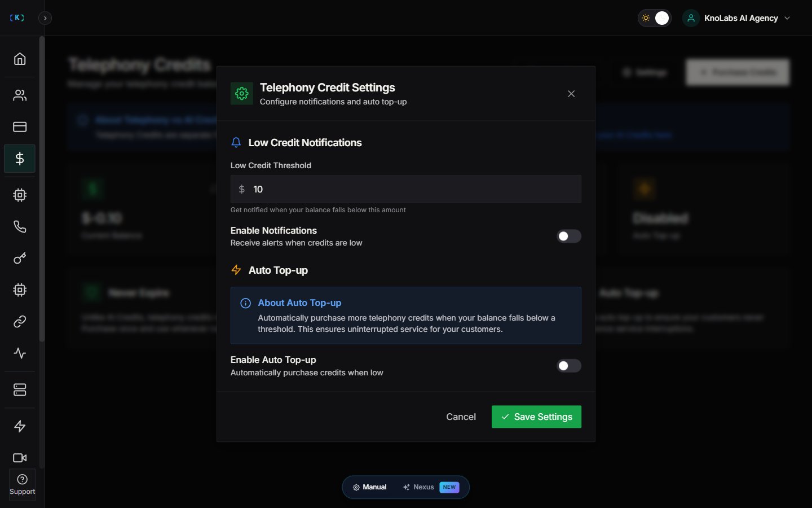Click the blurred Purchase Credits button
812x508 pixels.
738,72
